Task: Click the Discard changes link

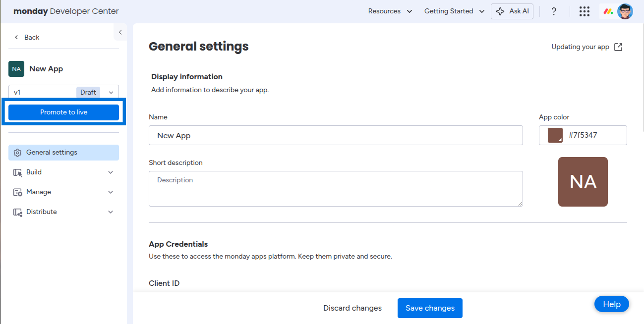Action: pos(352,308)
